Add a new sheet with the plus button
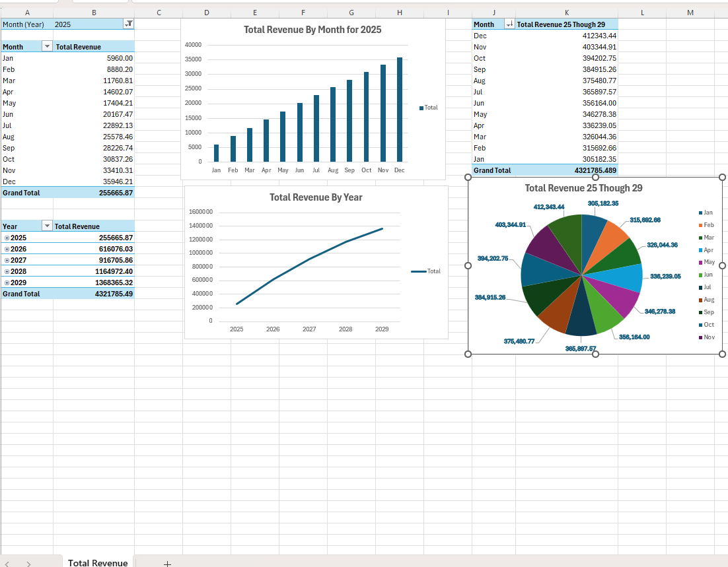 click(x=168, y=564)
